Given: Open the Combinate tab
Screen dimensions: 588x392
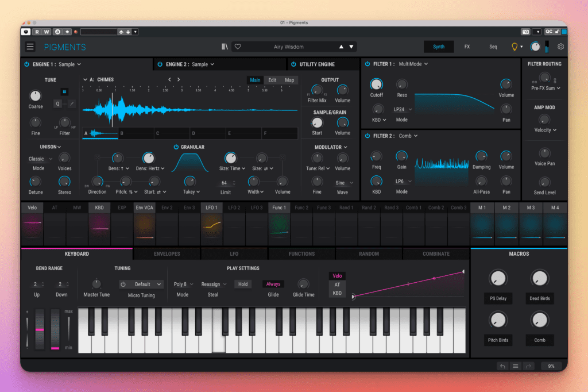Looking at the screenshot, I should point(436,254).
